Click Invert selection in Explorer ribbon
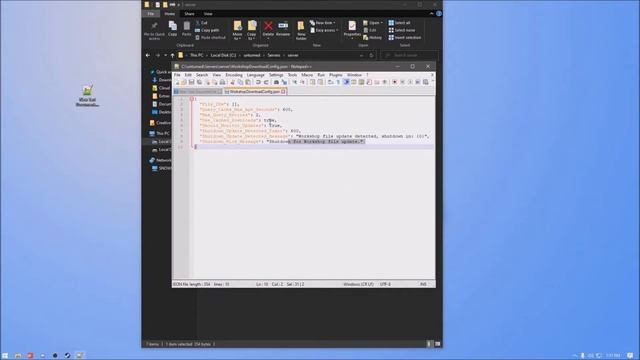The image size is (640, 360). coord(404,38)
